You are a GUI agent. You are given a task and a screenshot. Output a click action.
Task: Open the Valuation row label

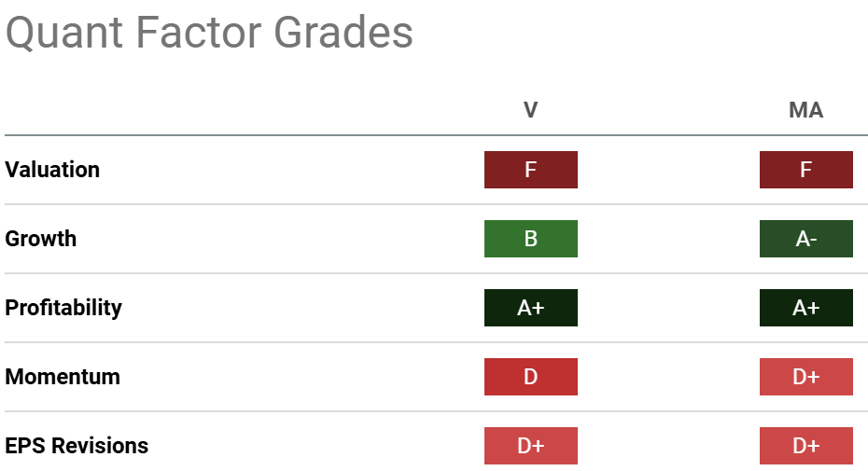(52, 170)
